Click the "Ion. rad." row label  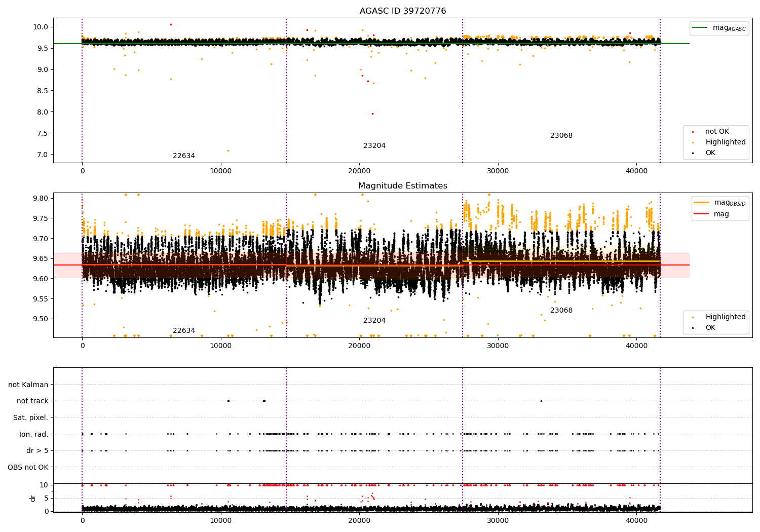point(34,435)
